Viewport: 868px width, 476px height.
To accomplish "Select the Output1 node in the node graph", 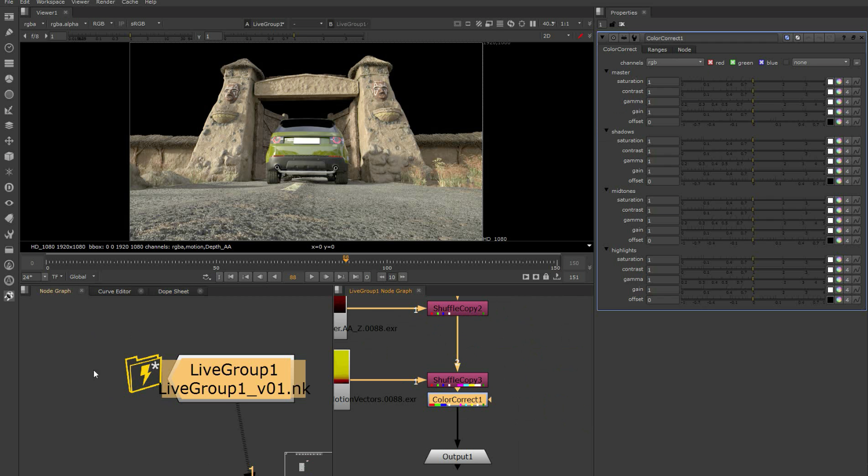I will [x=457, y=456].
